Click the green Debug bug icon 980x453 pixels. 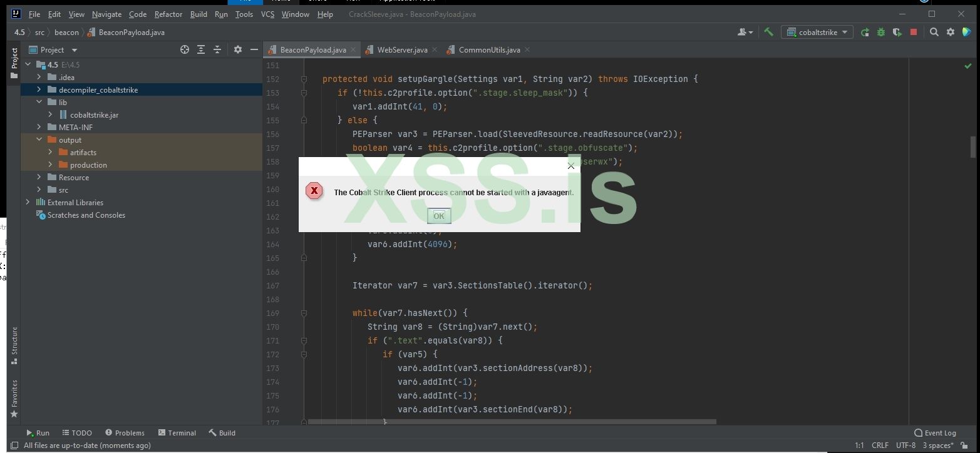[x=881, y=32]
